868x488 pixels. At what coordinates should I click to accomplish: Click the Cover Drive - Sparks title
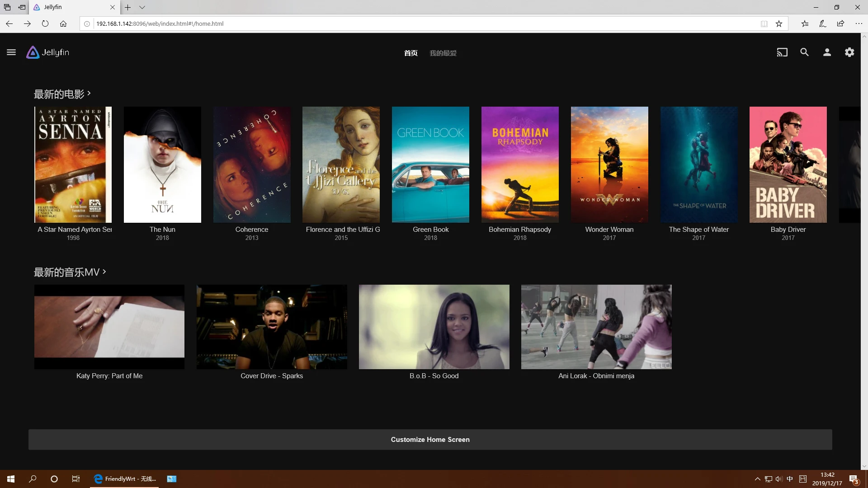click(x=272, y=376)
